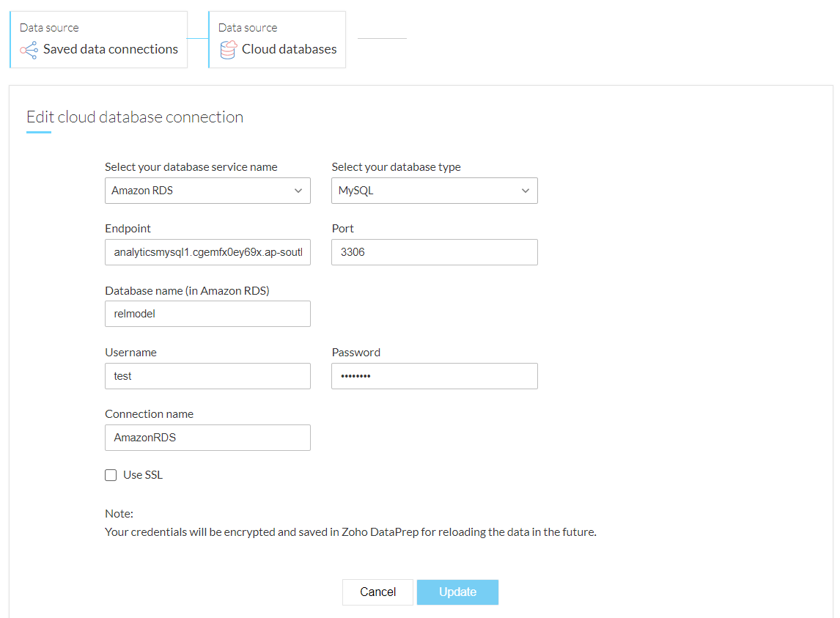Viewport: 840px width, 618px height.
Task: Click the Saved data connections share icon
Action: click(29, 50)
